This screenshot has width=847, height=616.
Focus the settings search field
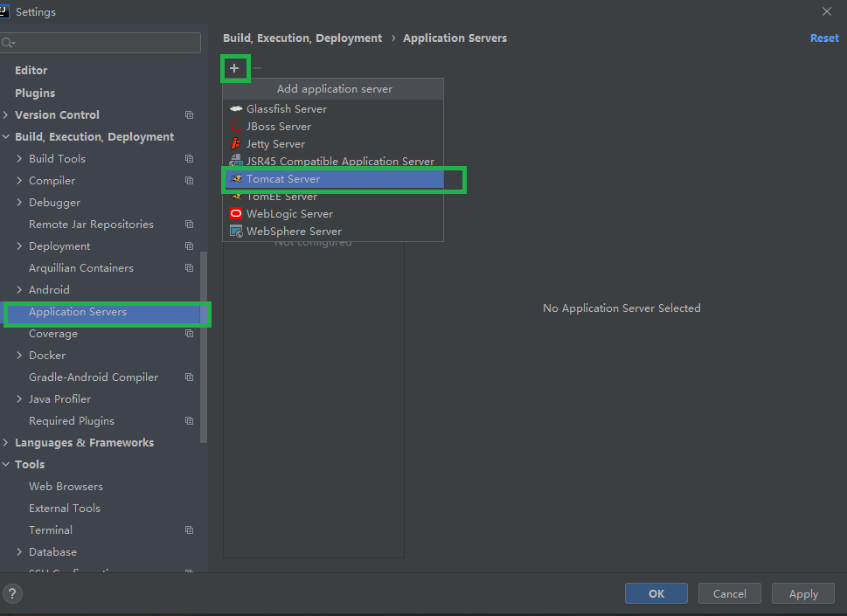tap(101, 43)
